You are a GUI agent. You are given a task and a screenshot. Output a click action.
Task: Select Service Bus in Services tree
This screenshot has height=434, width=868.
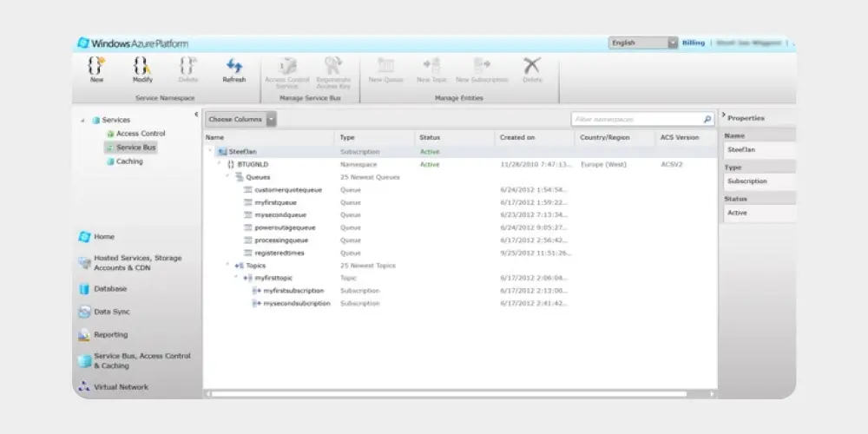pos(131,148)
